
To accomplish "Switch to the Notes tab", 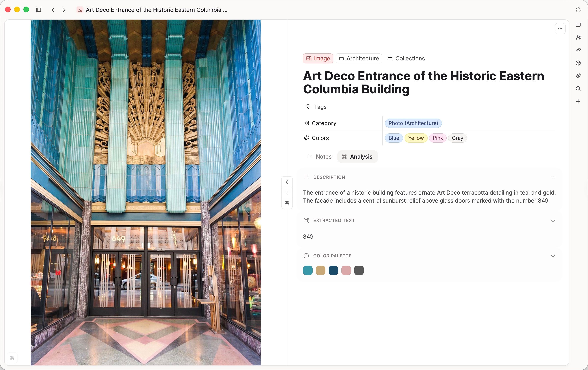I will [320, 157].
